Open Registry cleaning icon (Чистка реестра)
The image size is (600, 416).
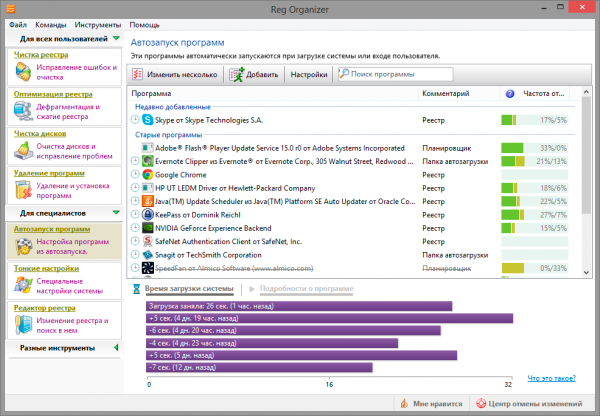(23, 72)
